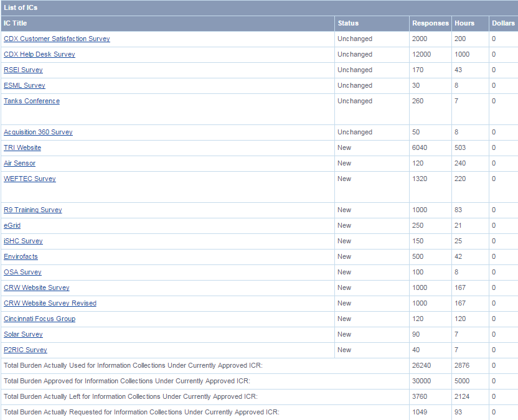Open the Cincinnati Focus Group link
Image resolution: width=518 pixels, height=420 pixels.
[40, 319]
